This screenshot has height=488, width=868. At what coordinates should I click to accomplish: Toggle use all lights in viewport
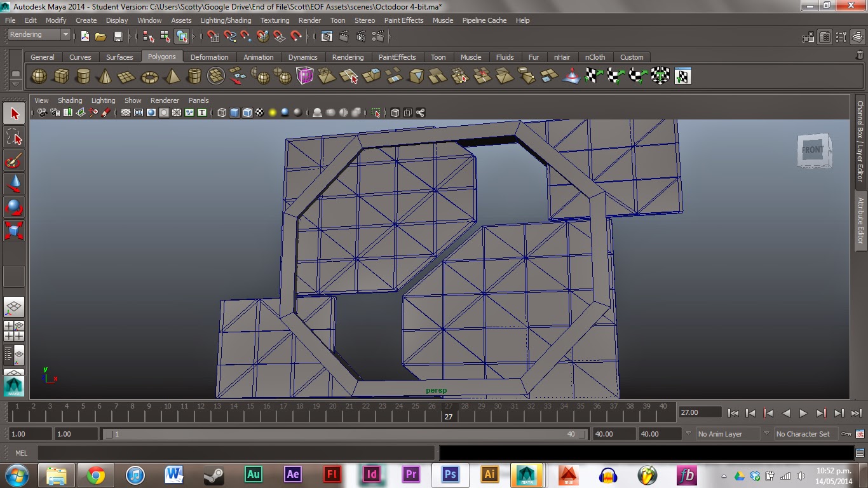(273, 113)
